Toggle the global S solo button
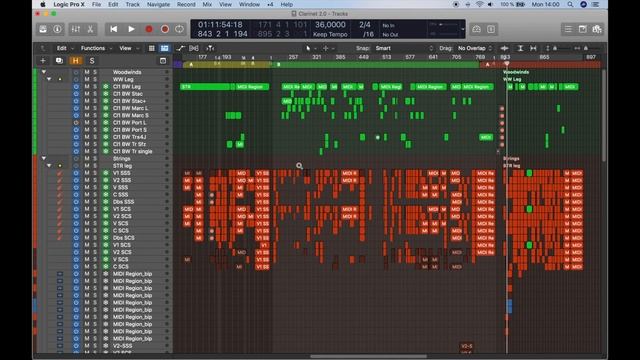The height and width of the screenshot is (360, 640). pyautogui.click(x=92, y=61)
